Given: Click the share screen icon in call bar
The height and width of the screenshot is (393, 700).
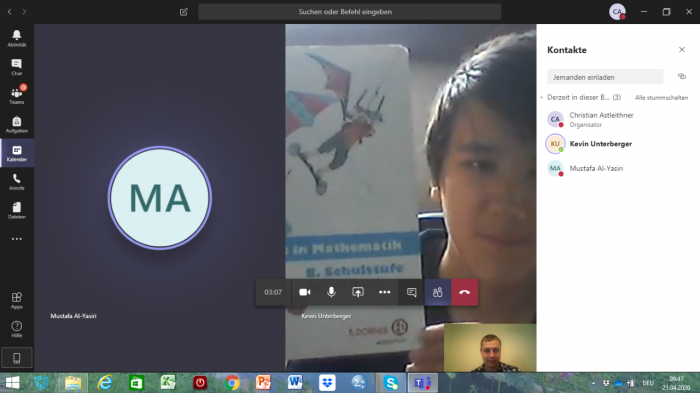Looking at the screenshot, I should click(x=358, y=292).
